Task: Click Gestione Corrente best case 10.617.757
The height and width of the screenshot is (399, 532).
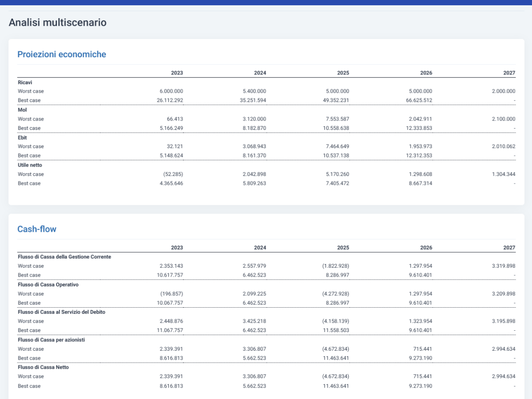Action: [170, 275]
